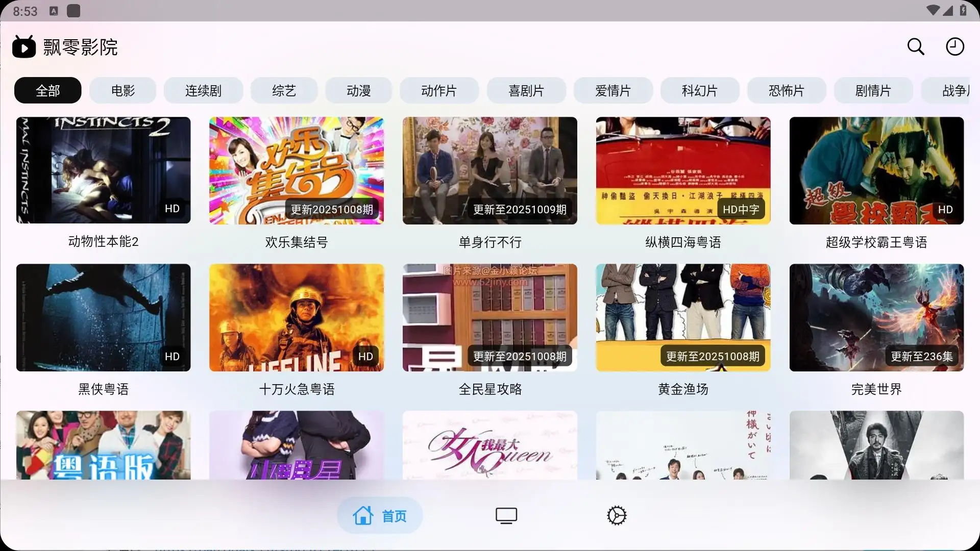This screenshot has height=551, width=980.
Task: Select the 恐怖片 category chip
Action: (x=786, y=91)
